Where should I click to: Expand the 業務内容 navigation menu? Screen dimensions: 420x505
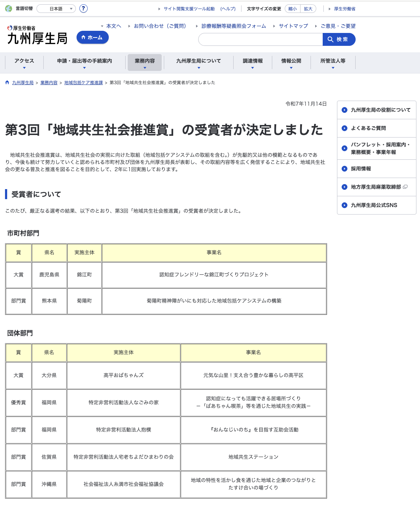pyautogui.click(x=145, y=61)
